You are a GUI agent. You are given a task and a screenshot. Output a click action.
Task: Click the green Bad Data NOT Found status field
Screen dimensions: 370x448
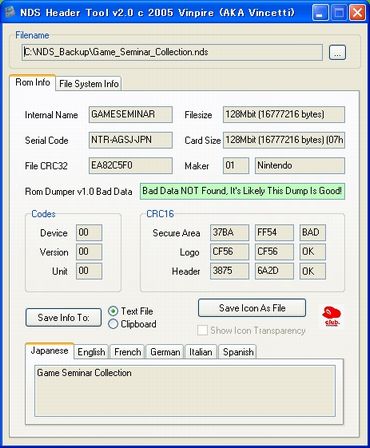[x=242, y=191]
